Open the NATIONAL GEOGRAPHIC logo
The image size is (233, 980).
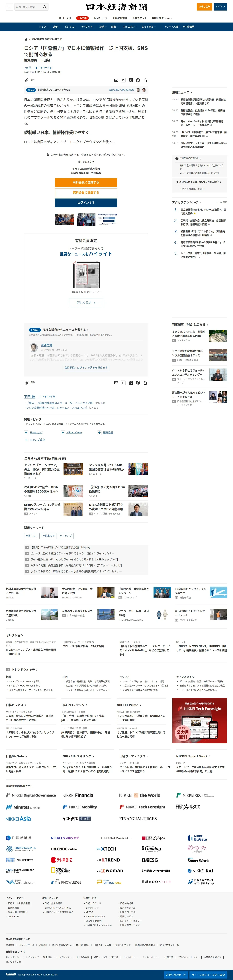60,871
